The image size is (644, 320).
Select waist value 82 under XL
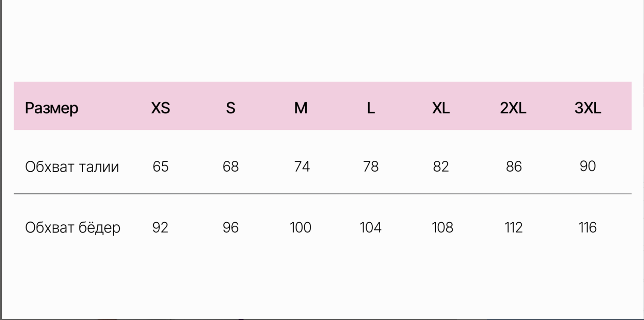tap(441, 166)
